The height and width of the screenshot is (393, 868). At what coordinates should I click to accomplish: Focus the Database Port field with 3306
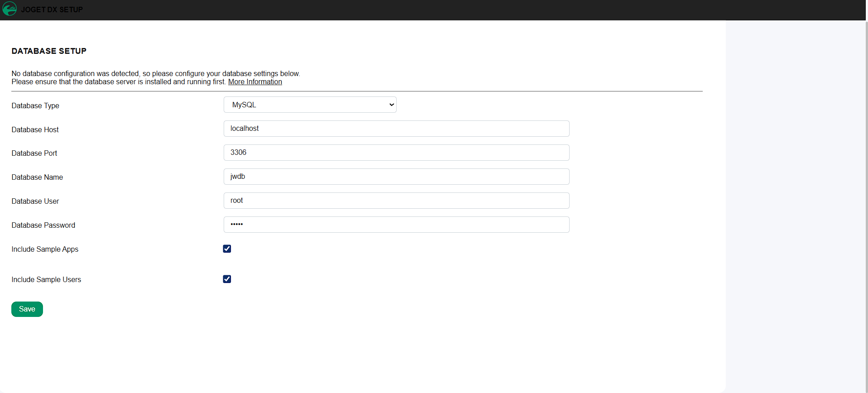[397, 153]
